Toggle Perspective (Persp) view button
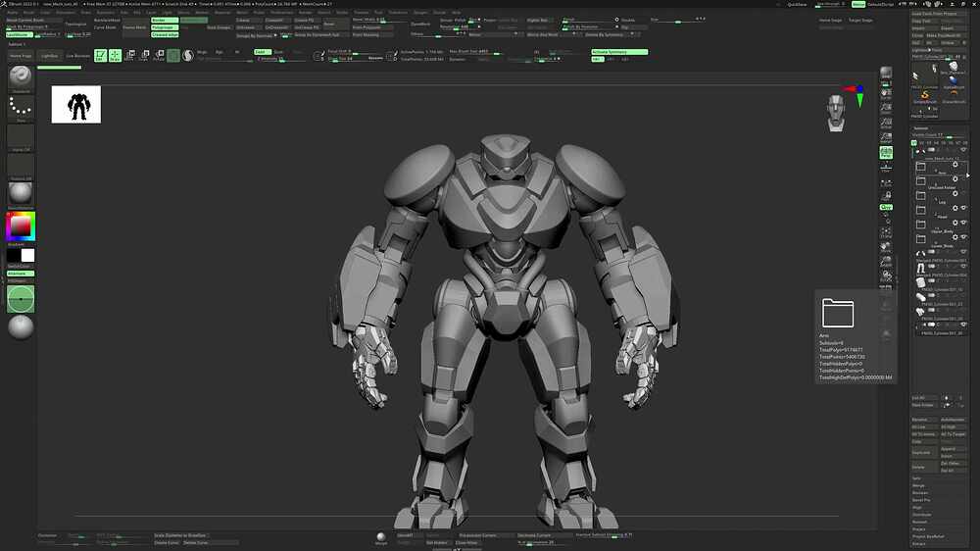 click(886, 152)
